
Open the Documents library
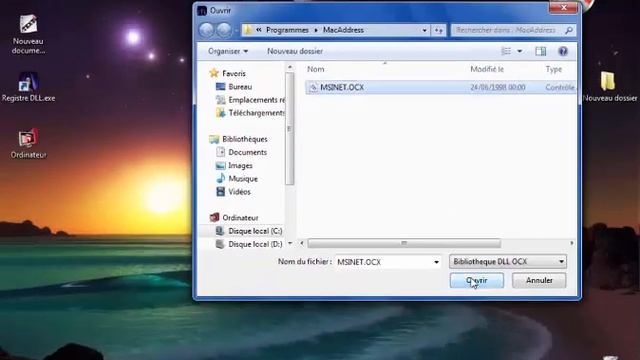click(x=247, y=152)
